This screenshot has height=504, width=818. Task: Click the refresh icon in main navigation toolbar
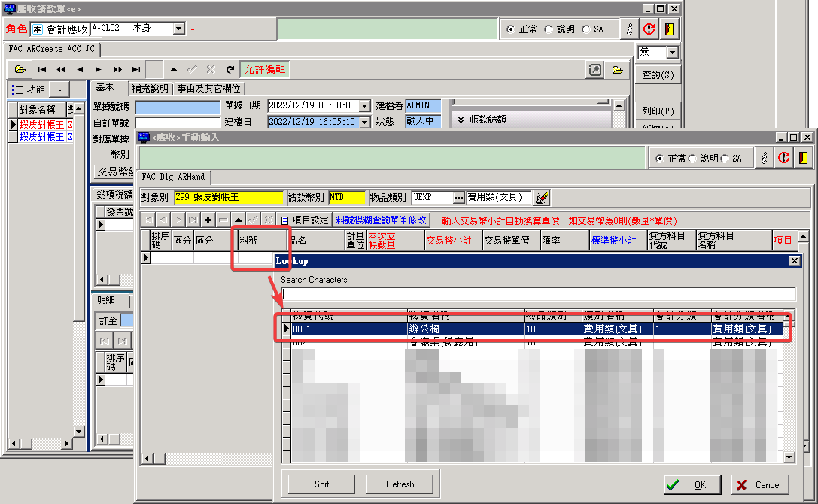point(230,69)
